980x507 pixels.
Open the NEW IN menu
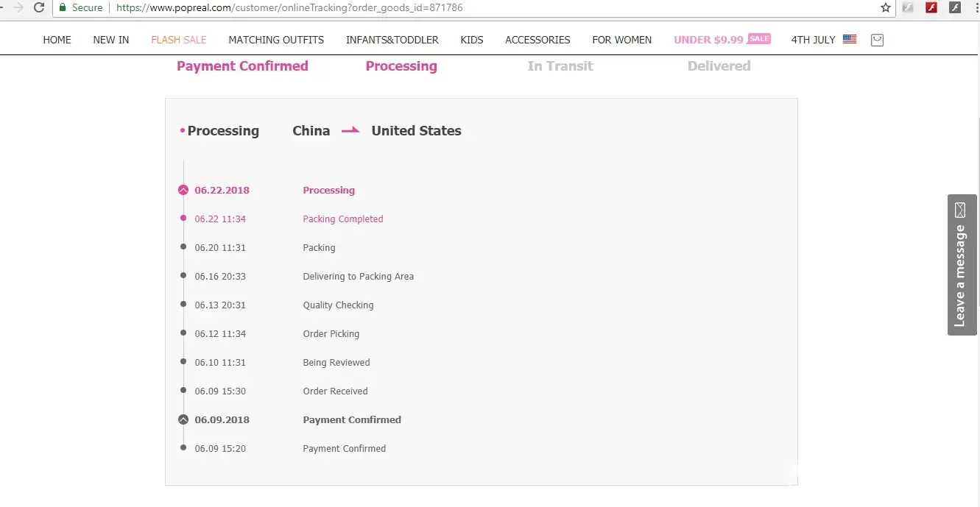click(111, 40)
